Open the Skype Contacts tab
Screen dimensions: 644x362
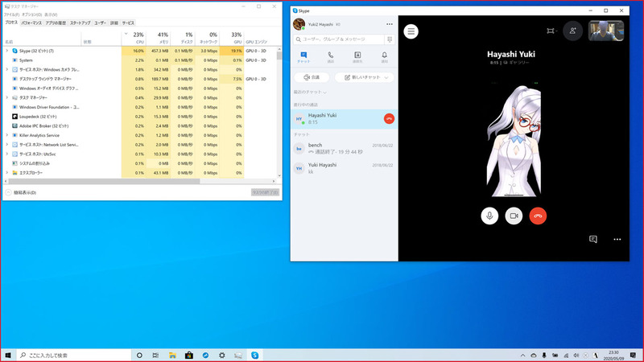[357, 57]
